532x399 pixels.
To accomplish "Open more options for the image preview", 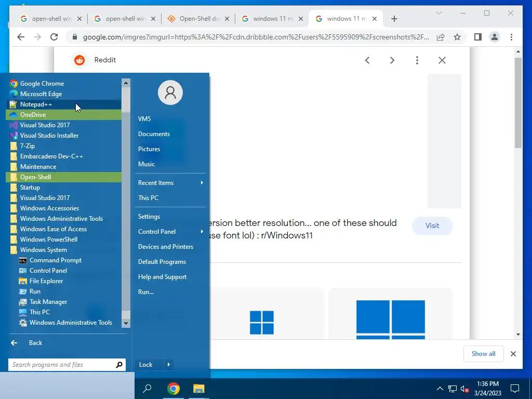I will pyautogui.click(x=417, y=60).
